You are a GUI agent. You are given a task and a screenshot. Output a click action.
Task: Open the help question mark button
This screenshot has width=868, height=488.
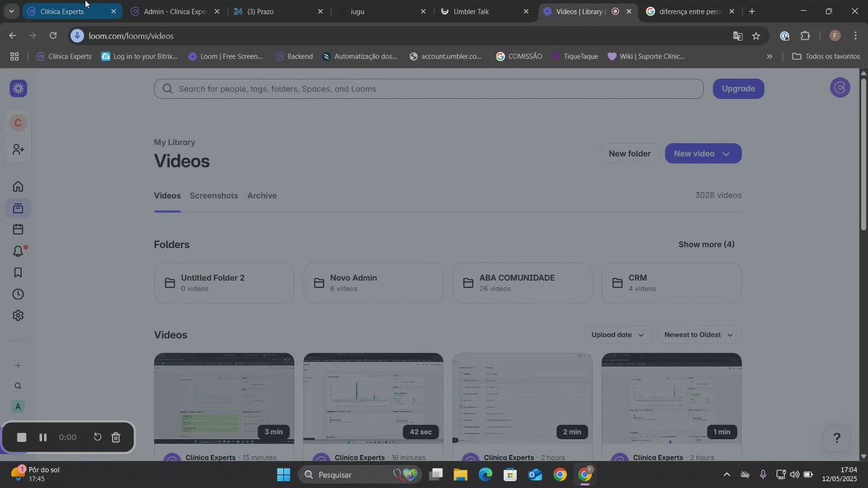click(837, 438)
